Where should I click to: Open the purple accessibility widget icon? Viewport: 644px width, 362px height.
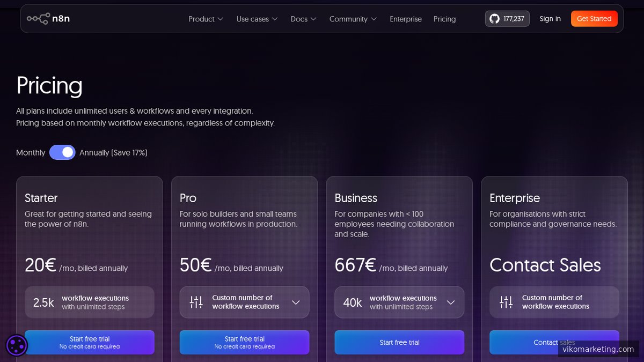point(17,345)
